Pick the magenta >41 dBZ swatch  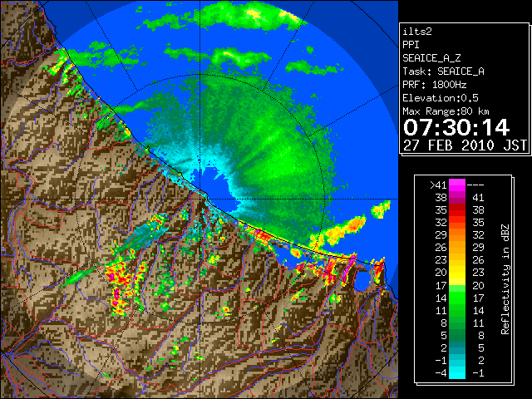[x=457, y=185]
